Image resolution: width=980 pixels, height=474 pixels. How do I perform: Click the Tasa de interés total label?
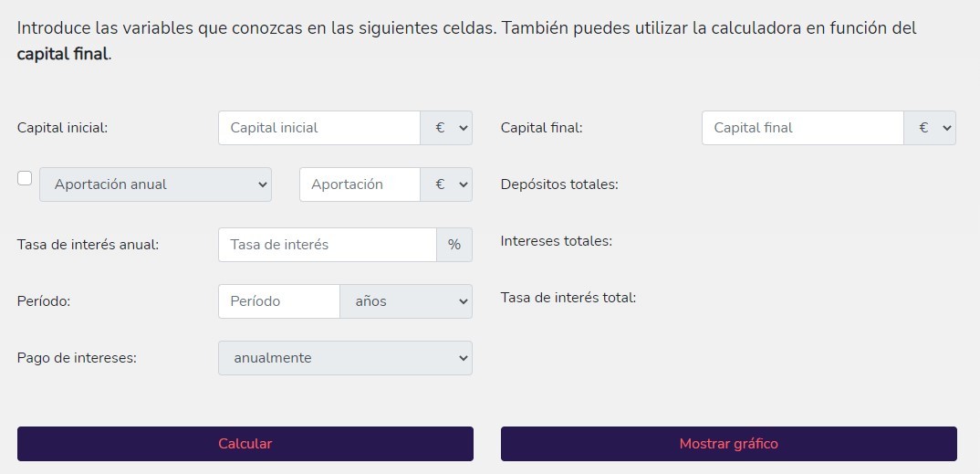568,298
